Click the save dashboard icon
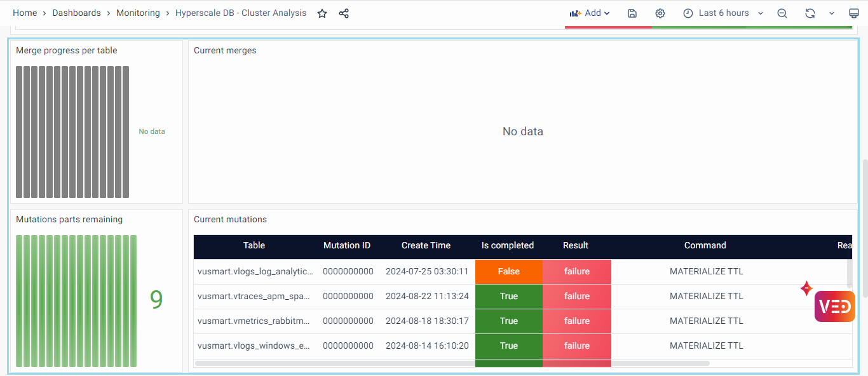This screenshot has width=868, height=376. [x=632, y=13]
